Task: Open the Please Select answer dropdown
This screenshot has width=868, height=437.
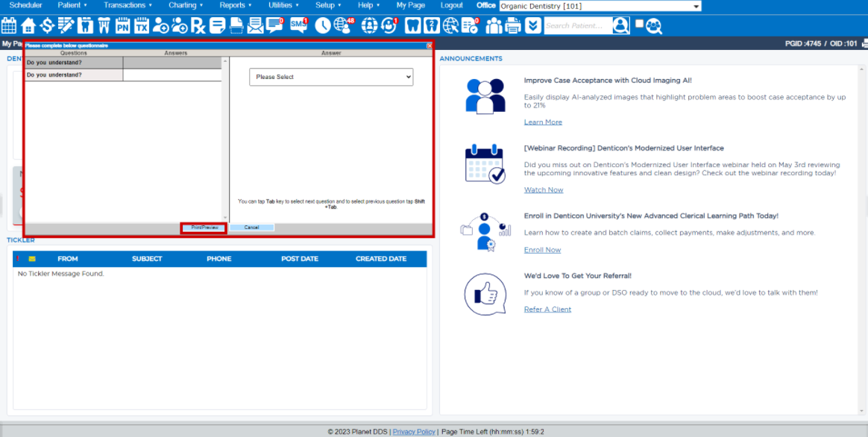Action: (331, 77)
